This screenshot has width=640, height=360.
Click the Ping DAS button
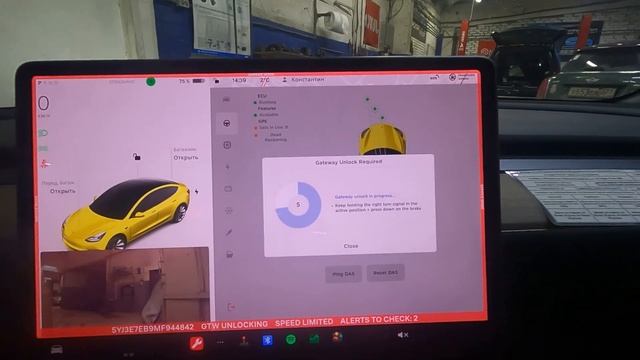click(343, 274)
